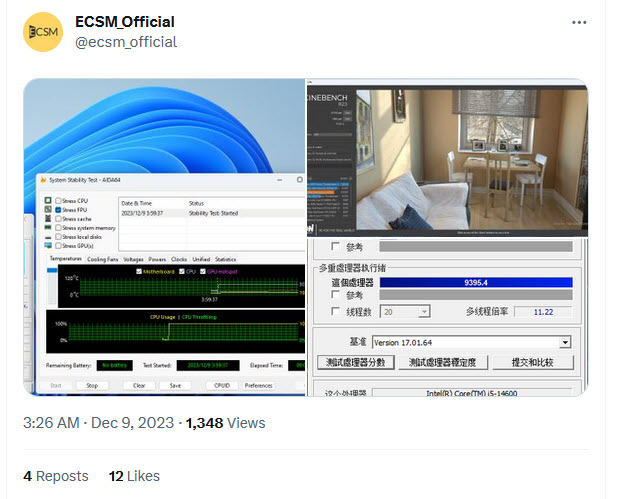Select the Clocks tab
Image resolution: width=618 pixels, height=499 pixels.
pyautogui.click(x=179, y=259)
